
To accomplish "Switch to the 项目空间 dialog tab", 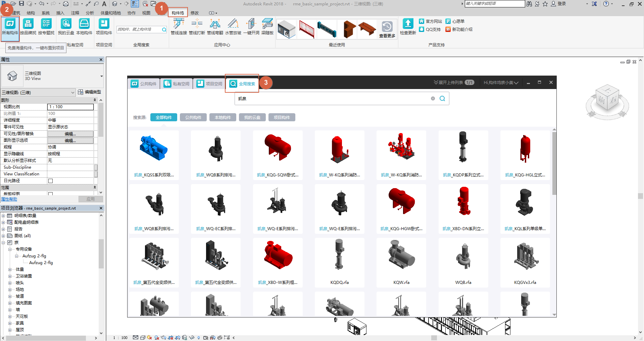I will pos(210,84).
